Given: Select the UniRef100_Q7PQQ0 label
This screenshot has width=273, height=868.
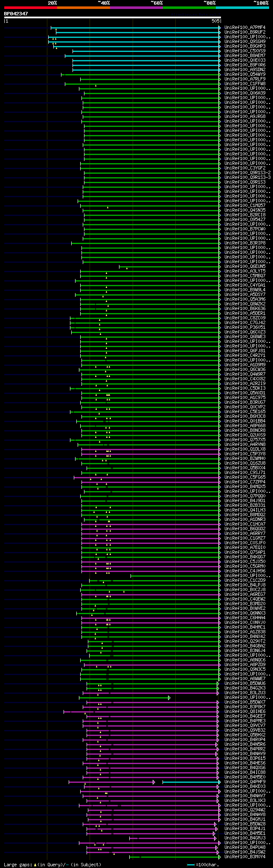Looking at the screenshot, I should click(245, 496).
